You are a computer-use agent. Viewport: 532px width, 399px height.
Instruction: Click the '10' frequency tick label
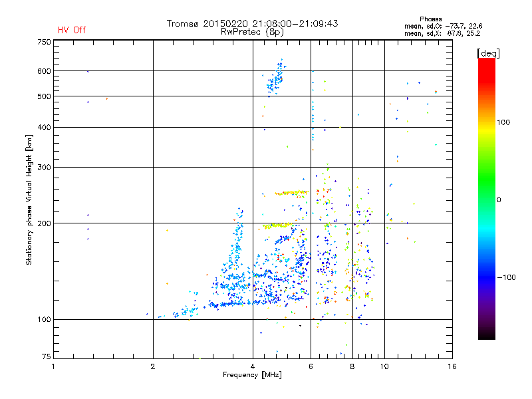pos(384,366)
